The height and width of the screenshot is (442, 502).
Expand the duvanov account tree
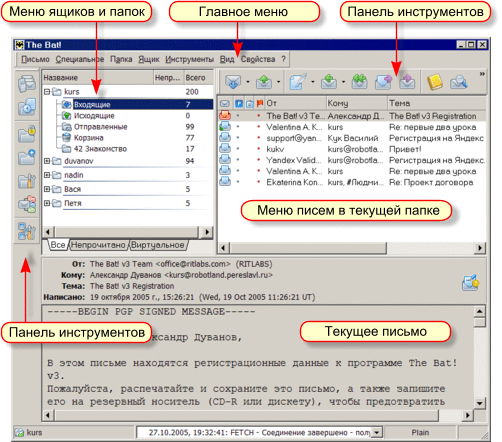47,161
